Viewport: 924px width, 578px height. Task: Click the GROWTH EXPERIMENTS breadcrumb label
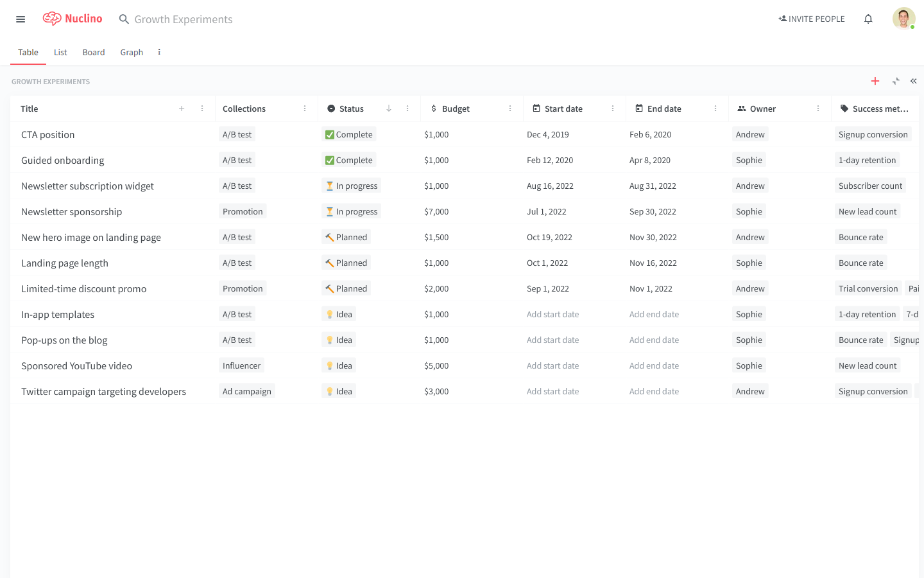51,82
